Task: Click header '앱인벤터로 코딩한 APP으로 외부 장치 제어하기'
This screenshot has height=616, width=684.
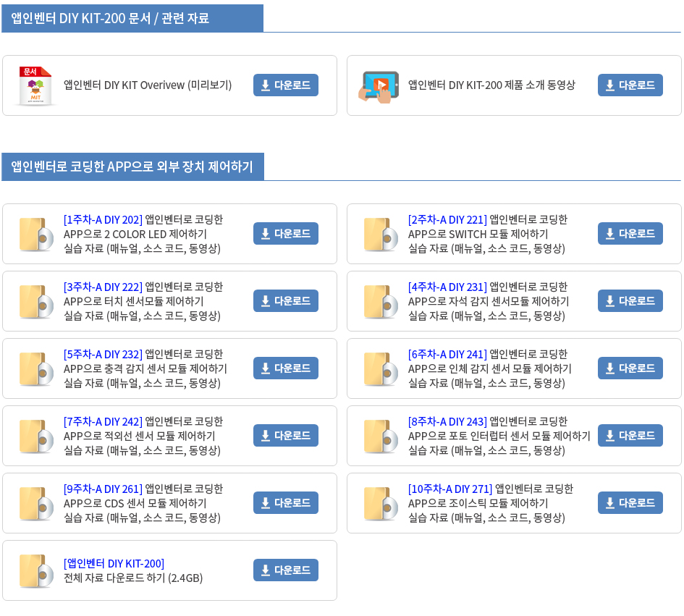Action: [x=132, y=166]
